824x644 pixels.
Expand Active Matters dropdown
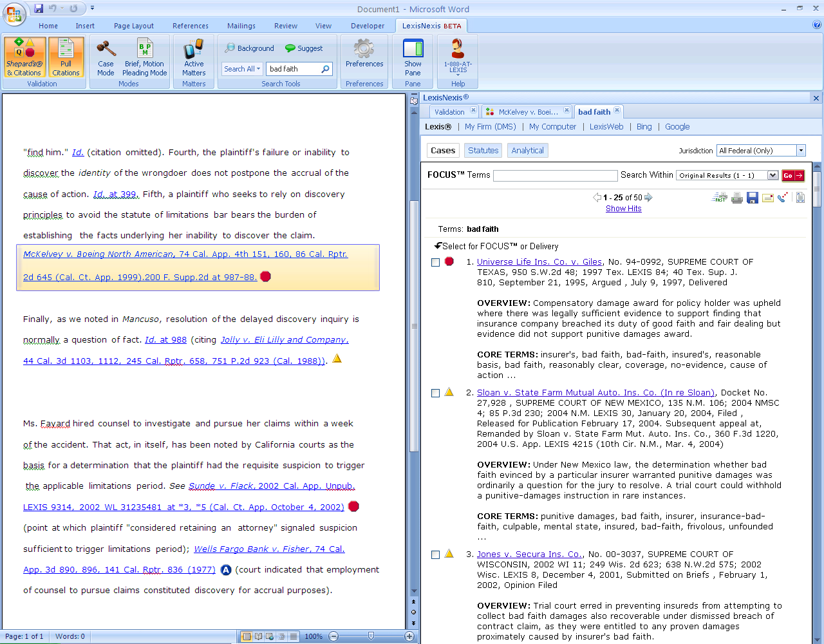tap(194, 57)
